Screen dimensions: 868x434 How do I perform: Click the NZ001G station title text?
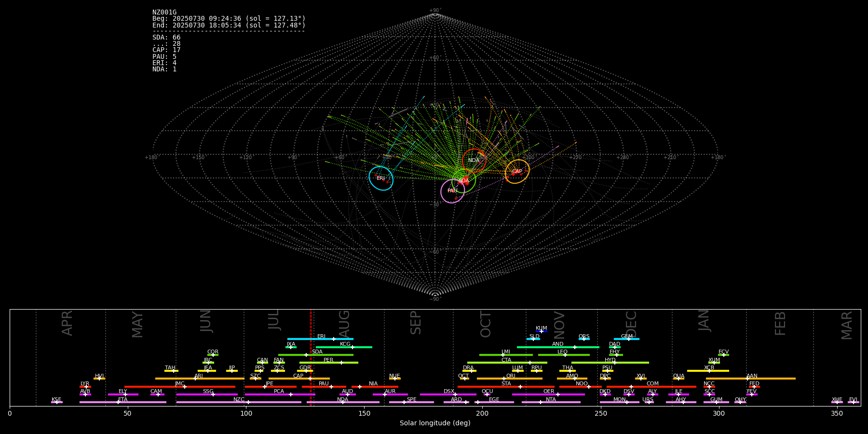(x=164, y=13)
